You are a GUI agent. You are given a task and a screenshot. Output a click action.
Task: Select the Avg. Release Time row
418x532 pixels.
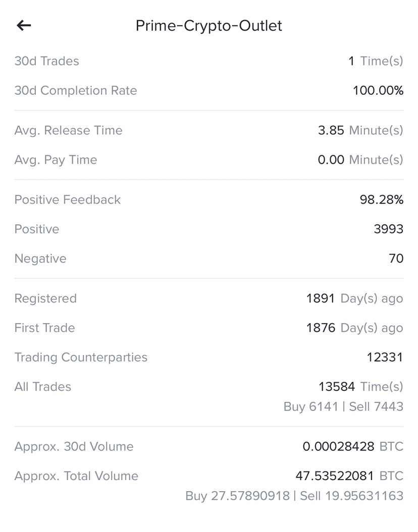tap(209, 130)
